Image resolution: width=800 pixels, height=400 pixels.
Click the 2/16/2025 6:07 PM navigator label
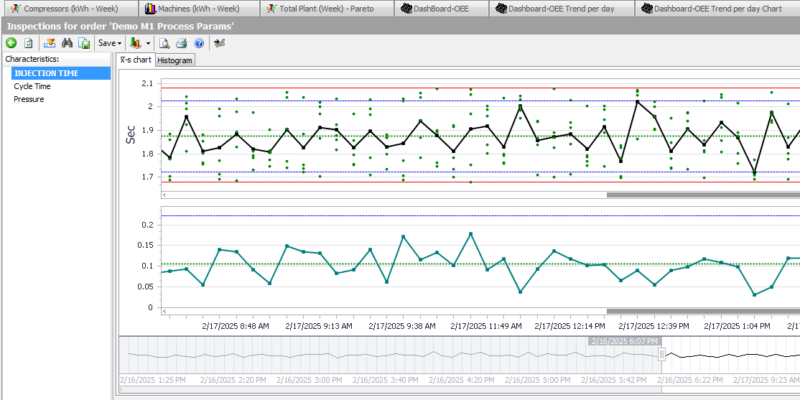point(625,341)
